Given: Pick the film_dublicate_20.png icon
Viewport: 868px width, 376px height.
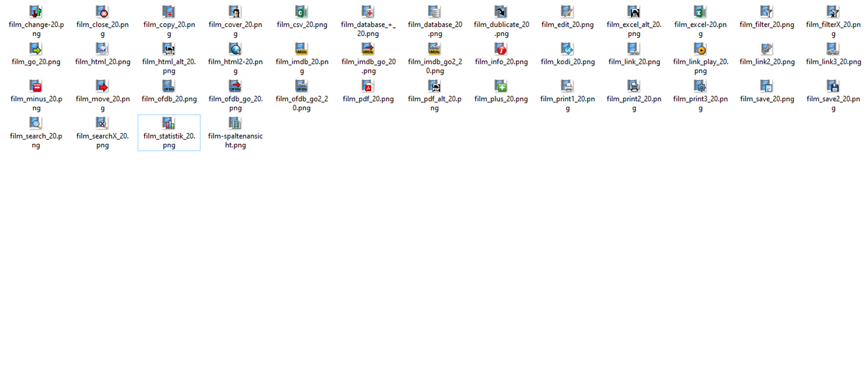Looking at the screenshot, I should [501, 11].
